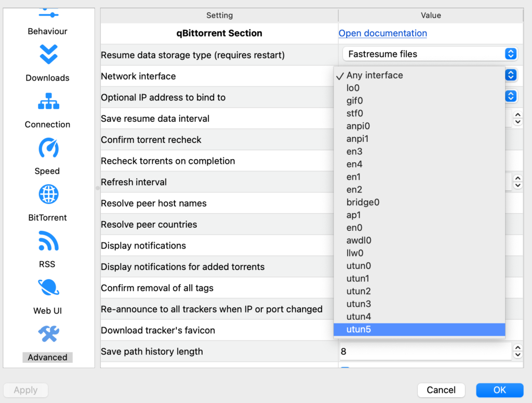Open the RSS feed icon
The image size is (532, 403).
click(48, 241)
